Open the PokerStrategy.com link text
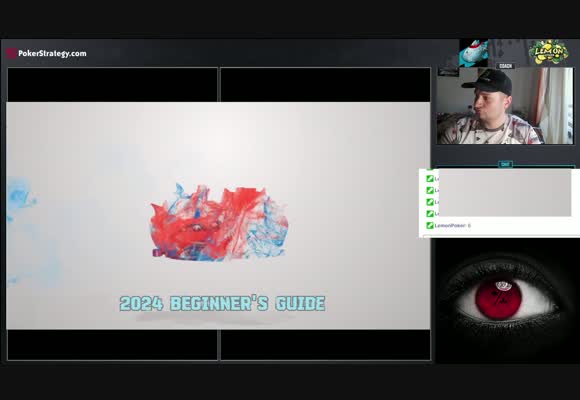 pyautogui.click(x=52, y=53)
